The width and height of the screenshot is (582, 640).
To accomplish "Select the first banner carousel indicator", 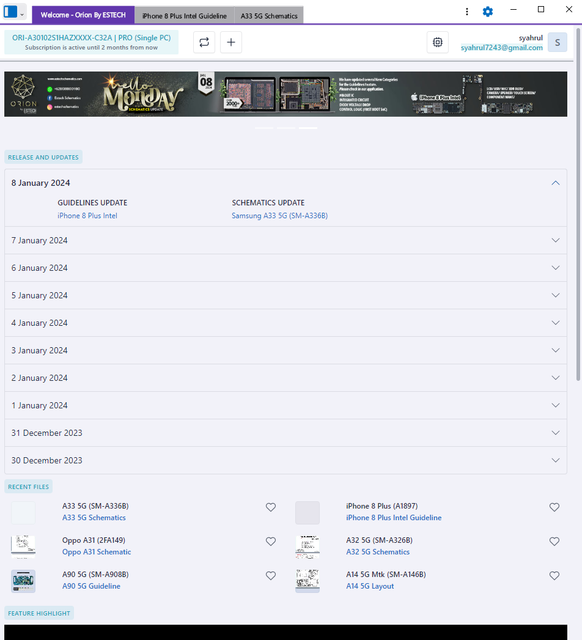I will tap(264, 128).
